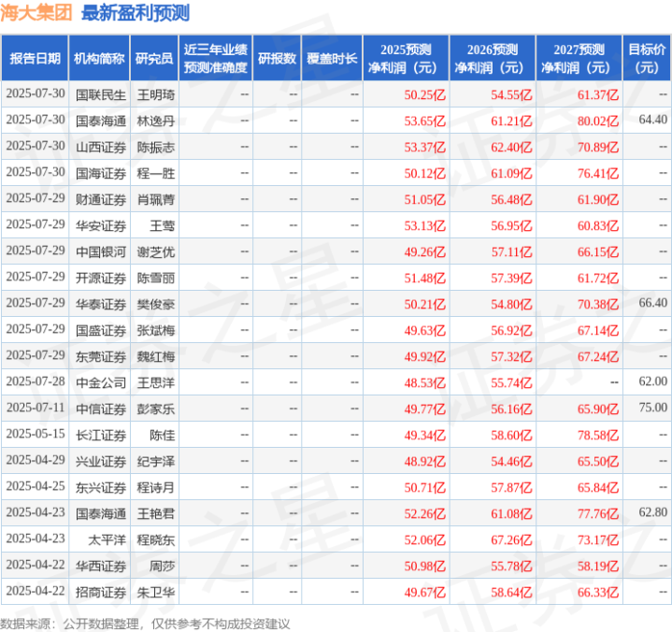672x632 pixels.
Task: Select analyst 朱卫华
Action: (156, 592)
